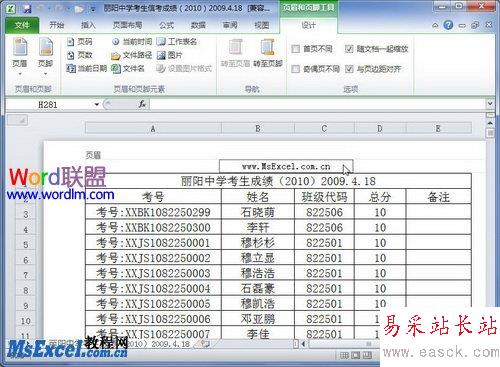Image resolution: width=500 pixels, height=367 pixels.
Task: Click vertical scrollbar up arrow
Action: pos(490,123)
